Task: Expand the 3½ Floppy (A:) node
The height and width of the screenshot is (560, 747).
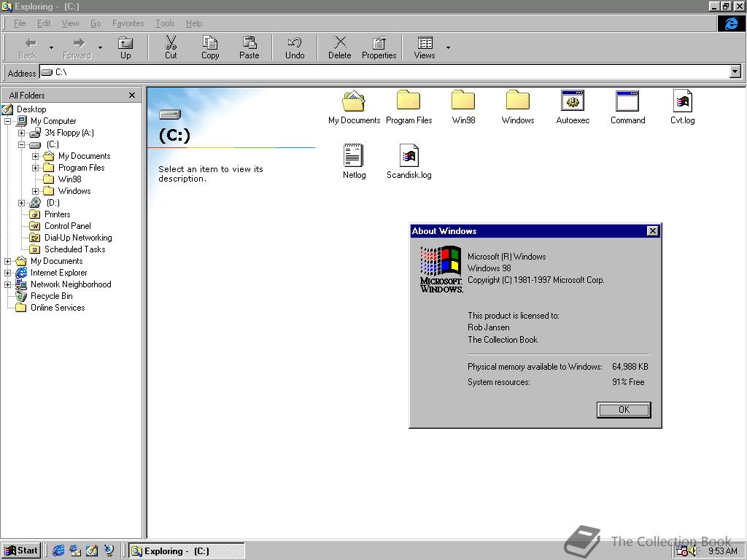Action: point(21,133)
